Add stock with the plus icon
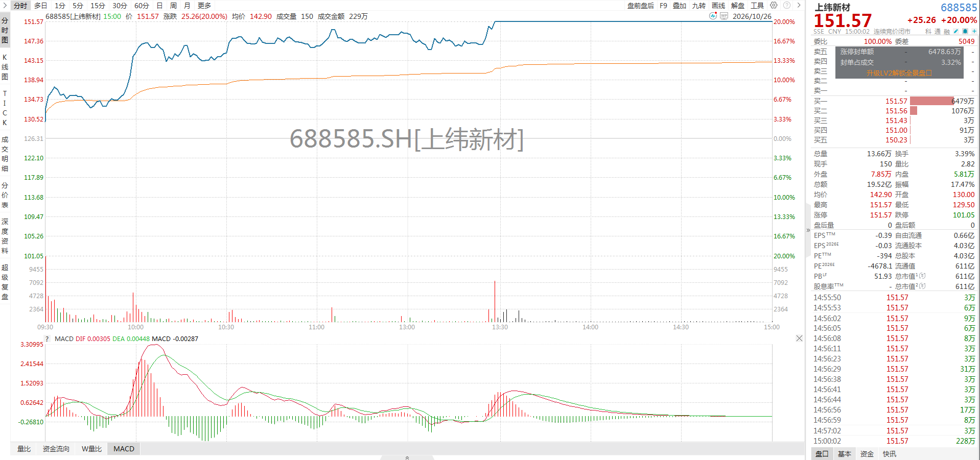Screen dimensions: 980x460 (x=974, y=31)
